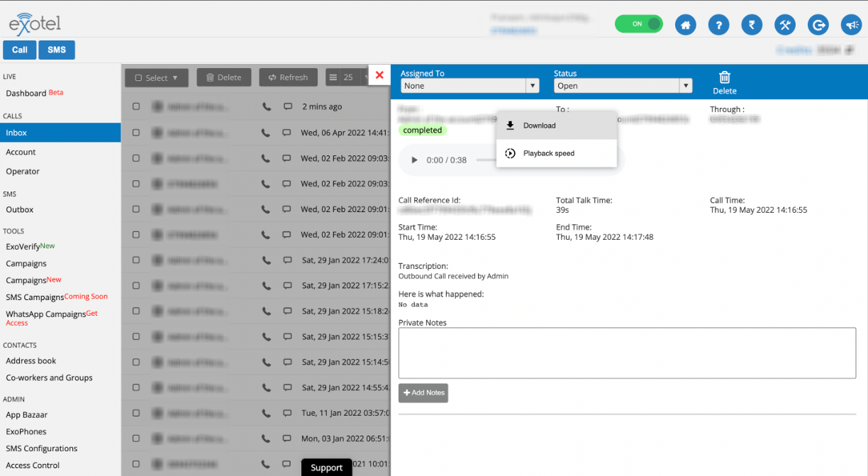Open Address book in the sidebar

(x=31, y=361)
